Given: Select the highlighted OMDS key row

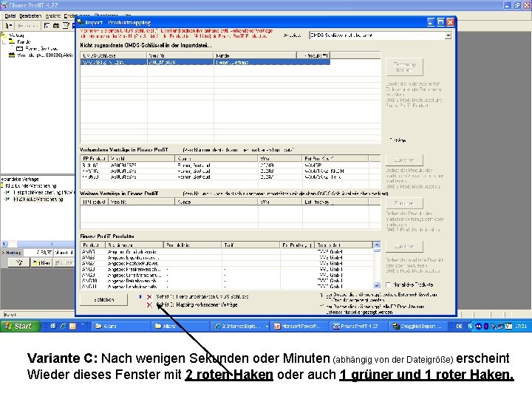Looking at the screenshot, I should (x=205, y=62).
